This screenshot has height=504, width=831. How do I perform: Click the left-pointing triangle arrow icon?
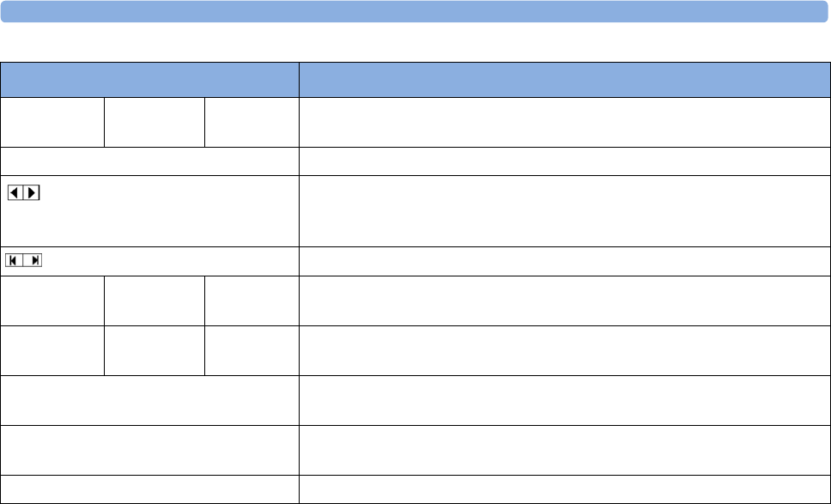pos(15,193)
